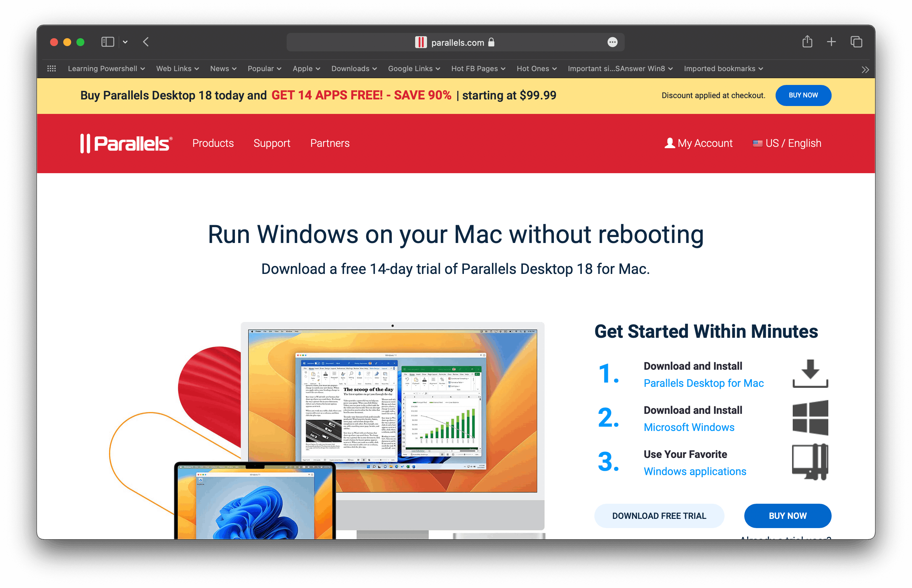Show the tab overview icon
Viewport: 912px width, 588px height.
point(856,42)
